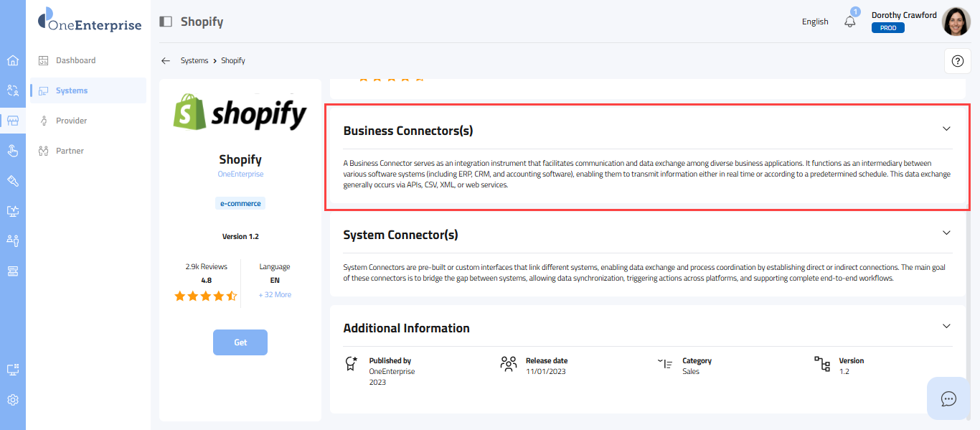Open settings gear in left rail
980x430 pixels.
[12, 400]
